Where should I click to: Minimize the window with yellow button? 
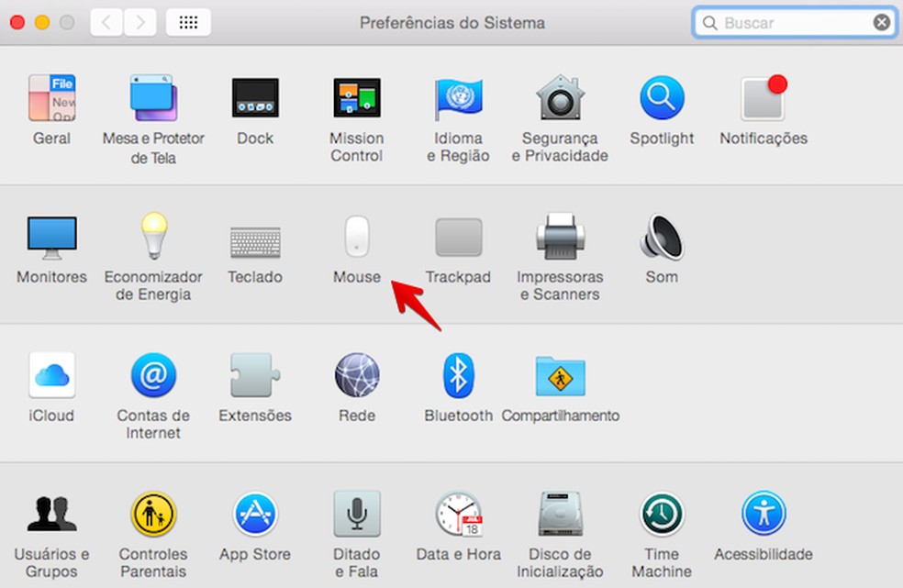point(42,22)
